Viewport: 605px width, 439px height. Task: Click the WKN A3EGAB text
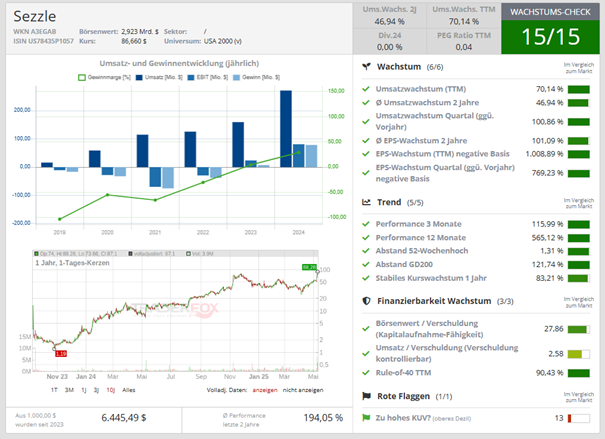click(35, 32)
